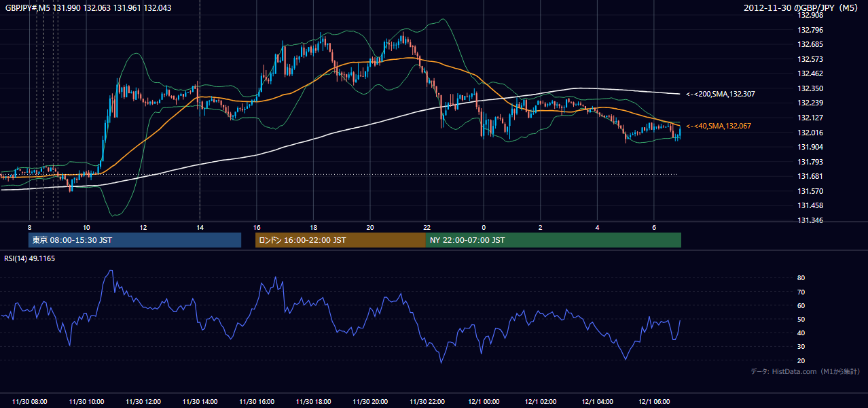Viewport: 868px width, 408px height.
Task: Select the NY 22:00-07:00 JST session bar
Action: pyautogui.click(x=554, y=240)
